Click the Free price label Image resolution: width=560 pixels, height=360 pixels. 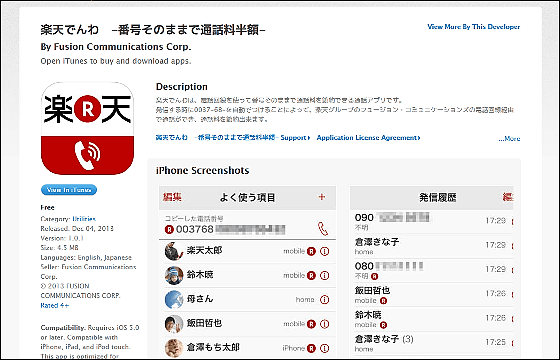(48, 208)
